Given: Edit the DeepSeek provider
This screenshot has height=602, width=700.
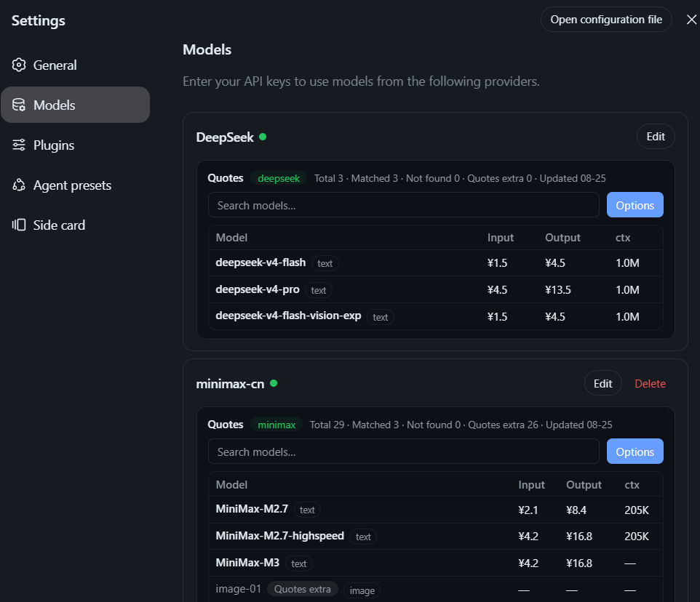Looking at the screenshot, I should (656, 137).
